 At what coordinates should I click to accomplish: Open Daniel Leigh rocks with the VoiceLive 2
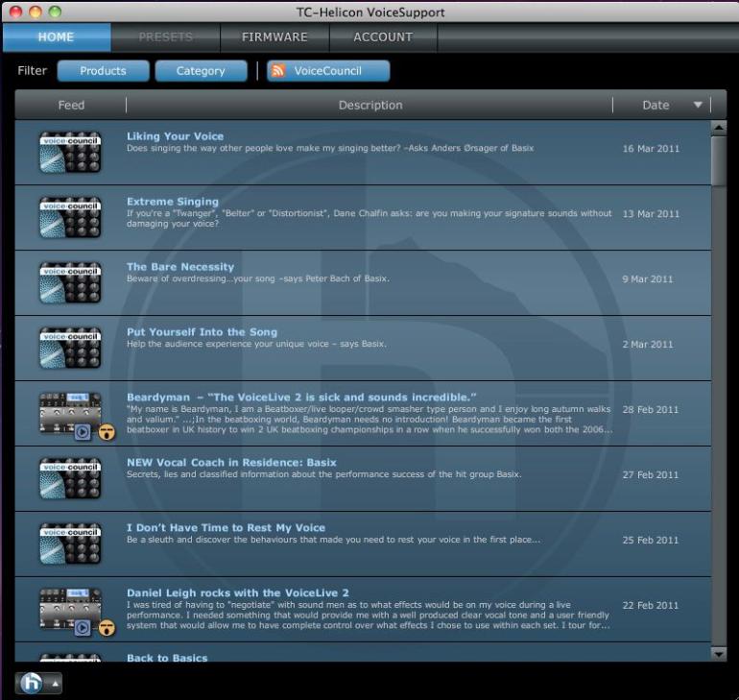pyautogui.click(x=238, y=592)
